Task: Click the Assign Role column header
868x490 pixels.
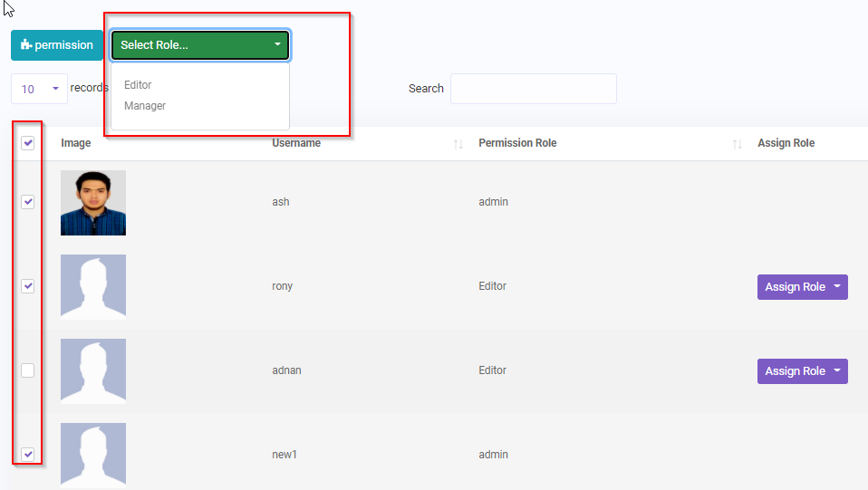Action: pyautogui.click(x=786, y=143)
